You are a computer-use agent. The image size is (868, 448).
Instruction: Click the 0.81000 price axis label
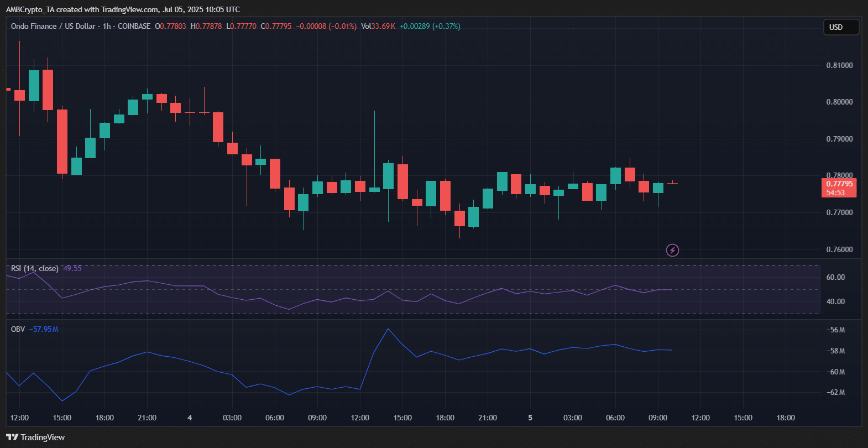839,65
